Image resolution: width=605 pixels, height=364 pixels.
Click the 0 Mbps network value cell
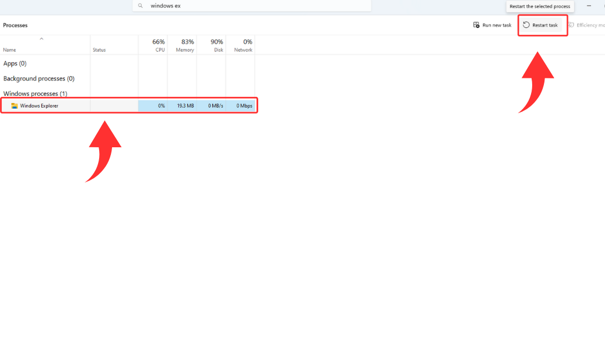[x=244, y=106]
